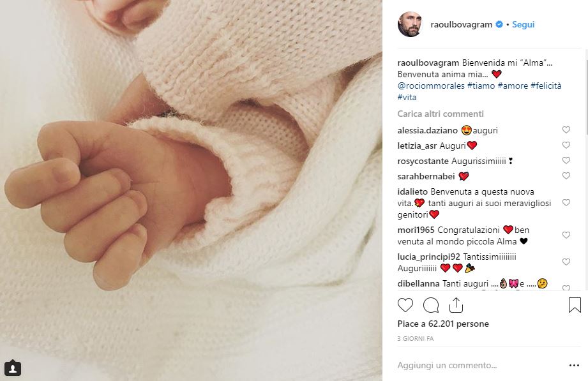Like letizia_asr's Auguri comment

coord(566,145)
